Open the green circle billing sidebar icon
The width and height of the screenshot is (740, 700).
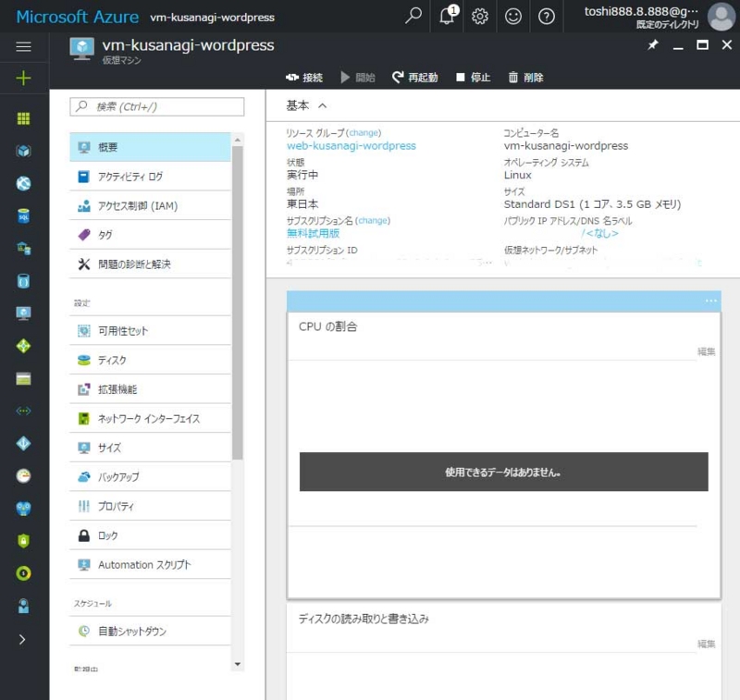[x=23, y=573]
